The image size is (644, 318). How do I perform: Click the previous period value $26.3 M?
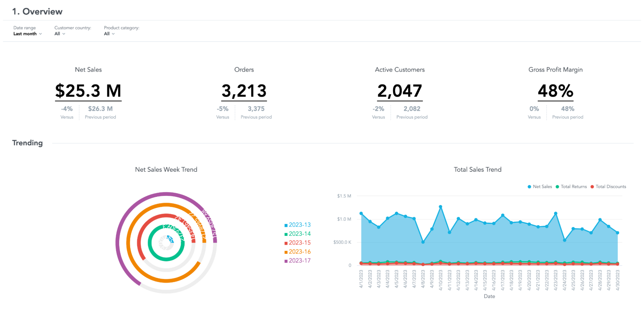tap(100, 109)
